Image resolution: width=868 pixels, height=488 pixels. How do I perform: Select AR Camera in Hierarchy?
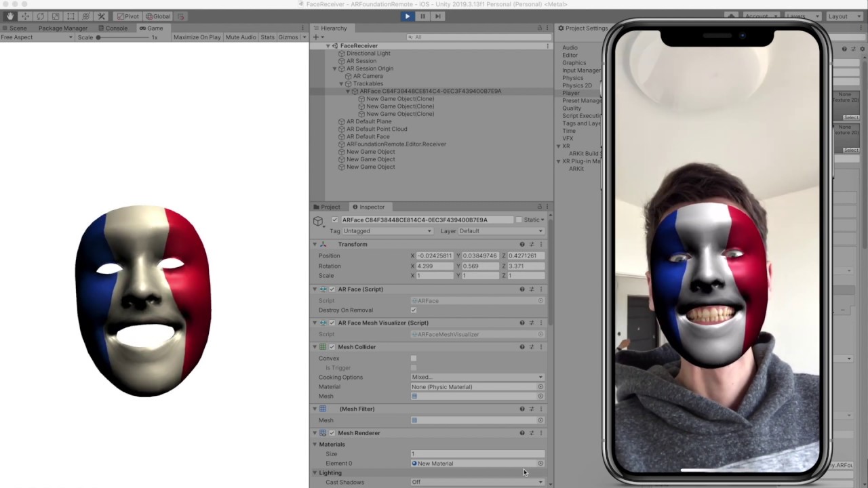pyautogui.click(x=368, y=76)
